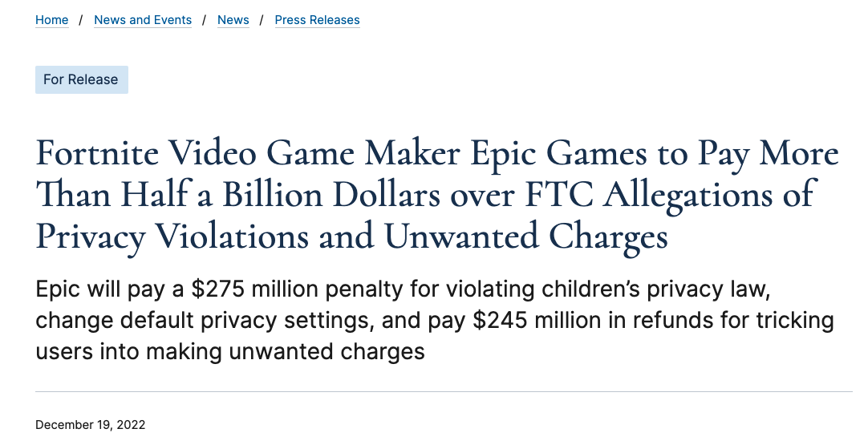Click the Fortnite Epic Games headline

pyautogui.click(x=437, y=195)
